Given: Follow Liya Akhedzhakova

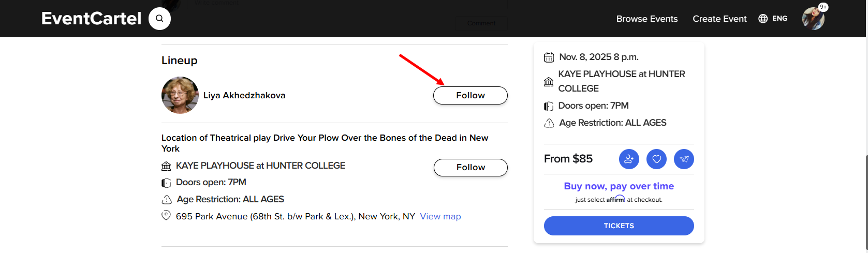Looking at the screenshot, I should pyautogui.click(x=470, y=95).
